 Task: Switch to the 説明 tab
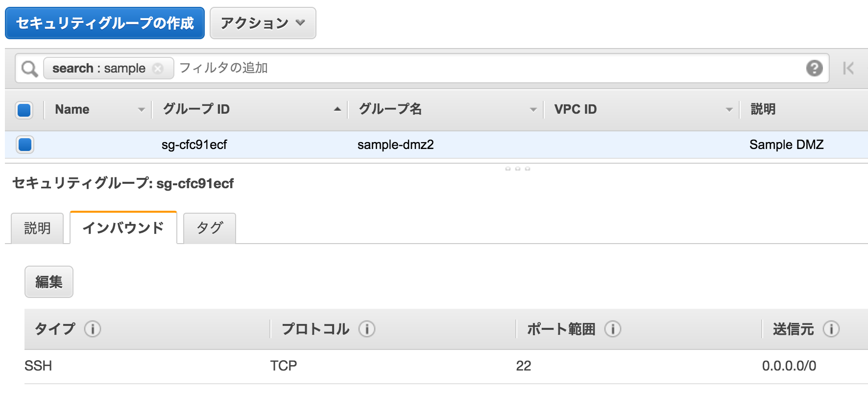tap(37, 228)
